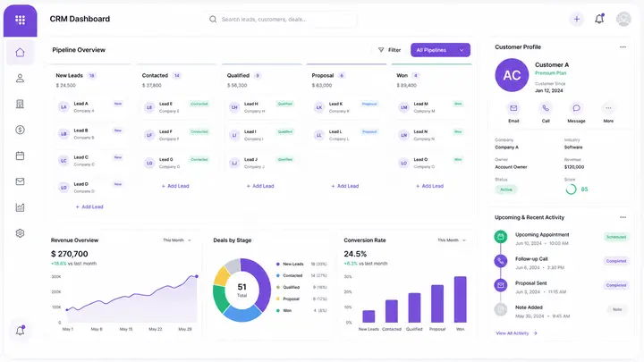Click the bell icon at sidebar bottom
Viewport: 644px width, 362px height.
pos(20,331)
